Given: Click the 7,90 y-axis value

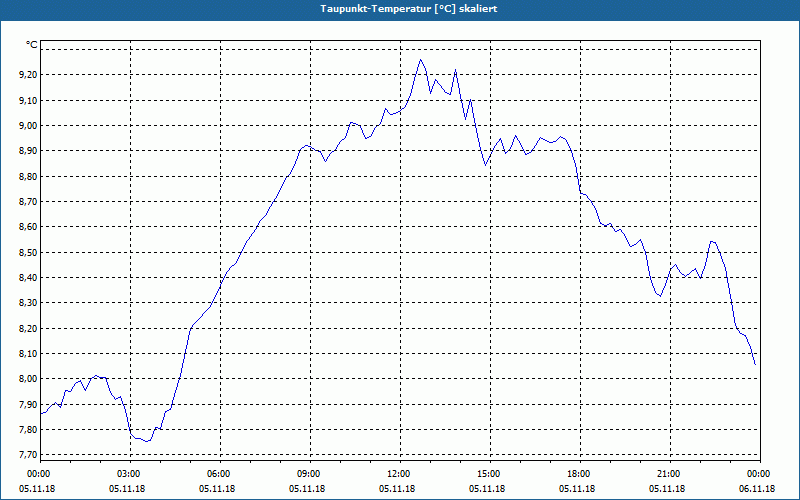Looking at the screenshot, I should coord(28,405).
